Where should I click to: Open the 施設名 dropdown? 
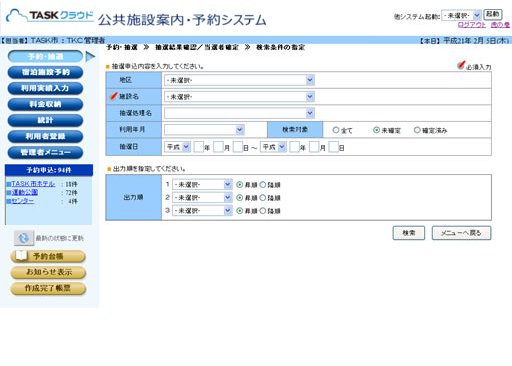pos(239,97)
